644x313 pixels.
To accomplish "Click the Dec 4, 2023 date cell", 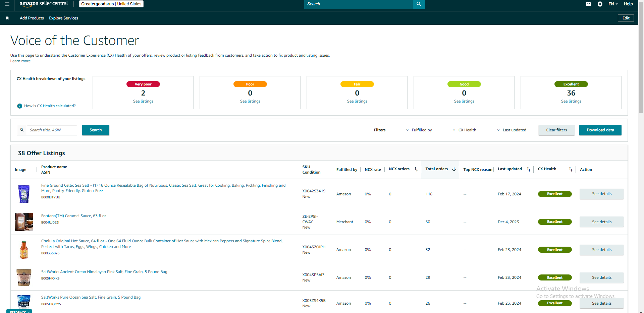I will pyautogui.click(x=508, y=222).
